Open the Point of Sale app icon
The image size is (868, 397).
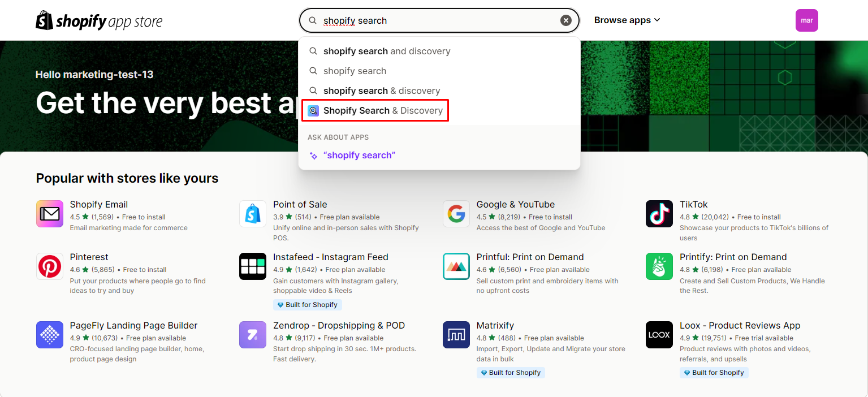point(252,214)
